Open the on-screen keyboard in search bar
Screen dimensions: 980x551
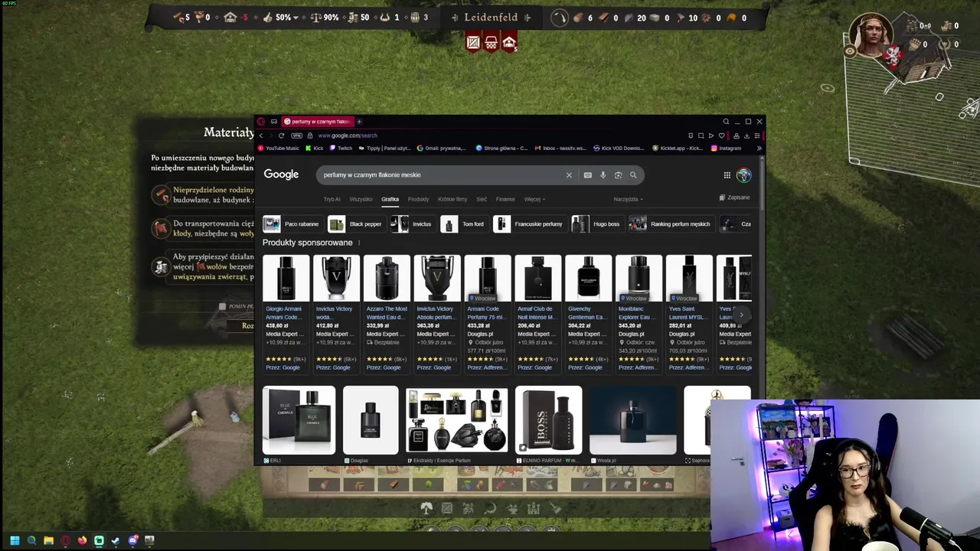click(587, 175)
